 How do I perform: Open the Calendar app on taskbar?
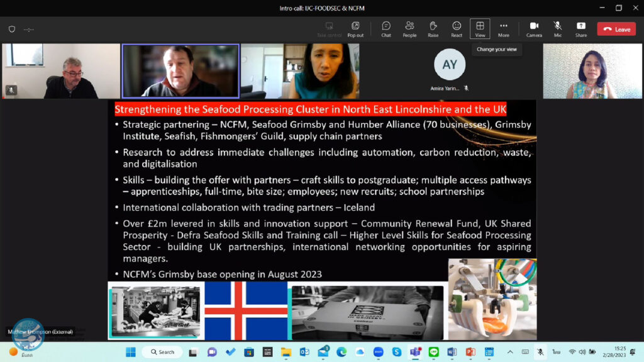point(489,352)
